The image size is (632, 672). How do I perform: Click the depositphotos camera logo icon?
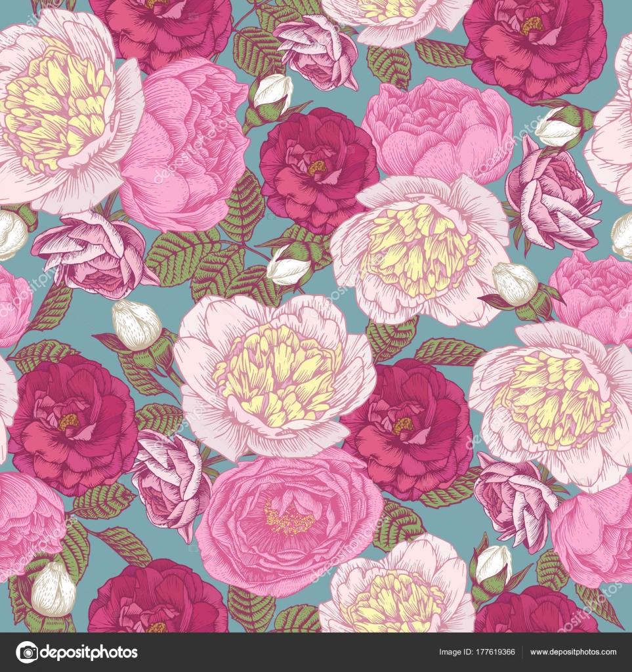point(26,652)
